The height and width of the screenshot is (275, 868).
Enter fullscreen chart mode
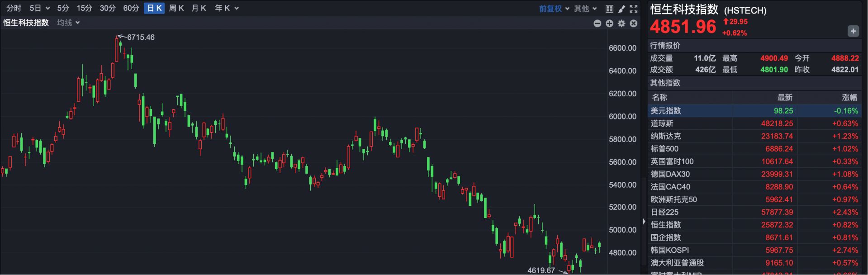[634, 9]
